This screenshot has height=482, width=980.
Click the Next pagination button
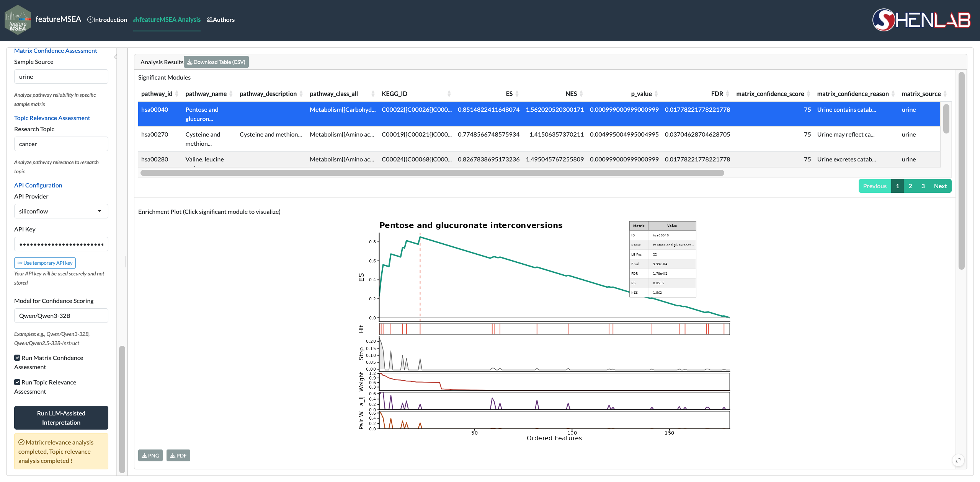[x=940, y=186]
